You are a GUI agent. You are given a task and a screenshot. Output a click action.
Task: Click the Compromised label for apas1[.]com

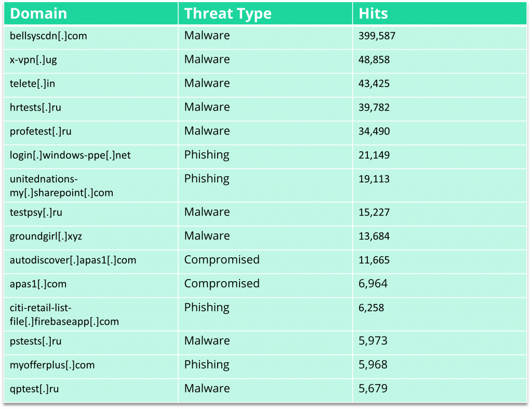pyautogui.click(x=221, y=283)
